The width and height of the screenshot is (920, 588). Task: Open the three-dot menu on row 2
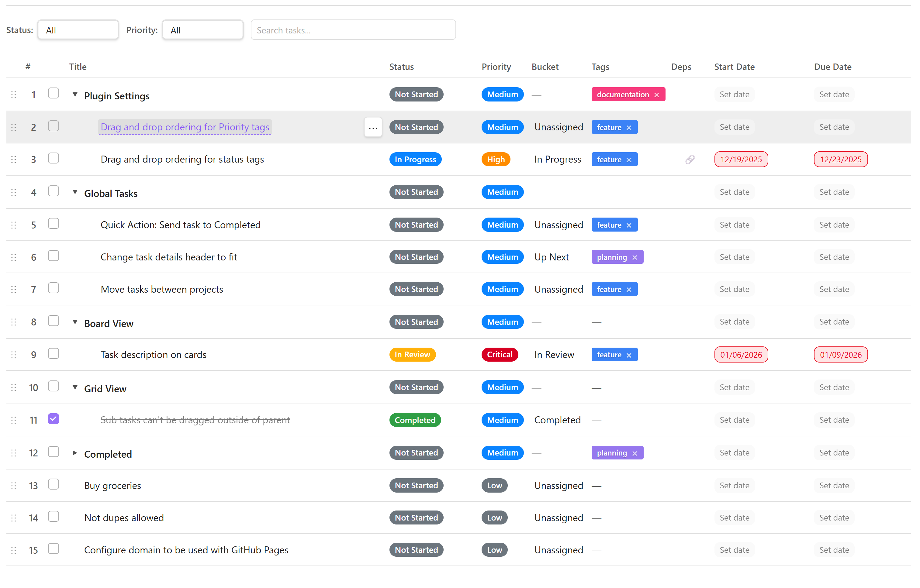[373, 128]
